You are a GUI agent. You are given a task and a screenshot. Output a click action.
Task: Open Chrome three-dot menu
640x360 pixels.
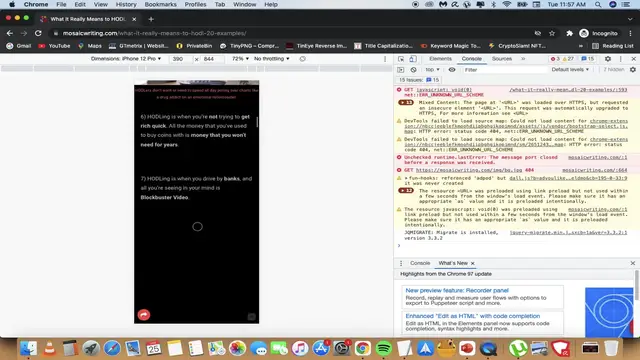pos(630,33)
